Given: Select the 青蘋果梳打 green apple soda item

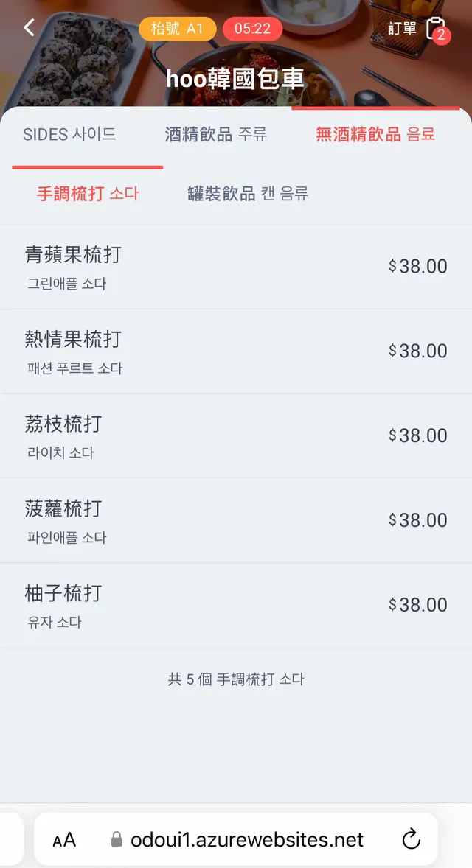Looking at the screenshot, I should [x=236, y=267].
